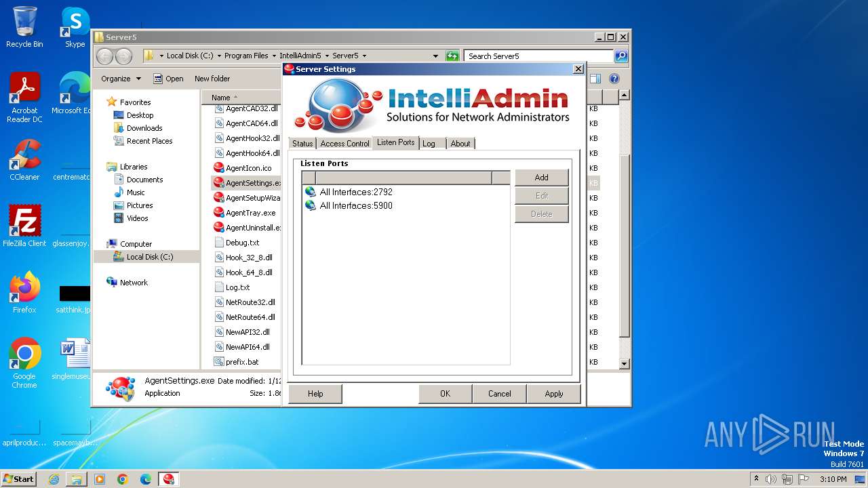This screenshot has width=868, height=488.
Task: Select Music library in navigation pane
Action: (136, 192)
